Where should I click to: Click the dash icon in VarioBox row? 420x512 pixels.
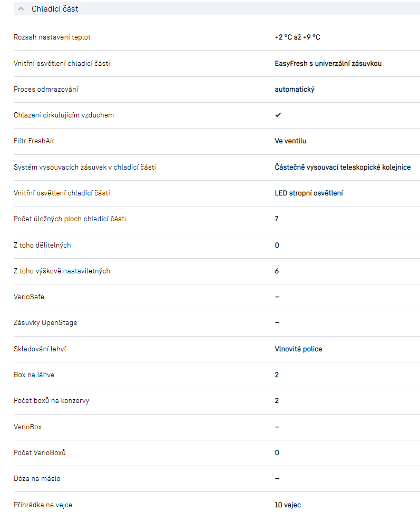click(x=277, y=427)
